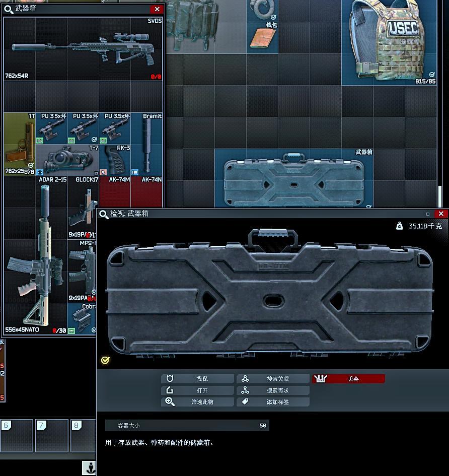The image size is (449, 476).
Task: Click the description text 用于存放武器、弹药和配件的储藏箱
Action: pos(159,443)
